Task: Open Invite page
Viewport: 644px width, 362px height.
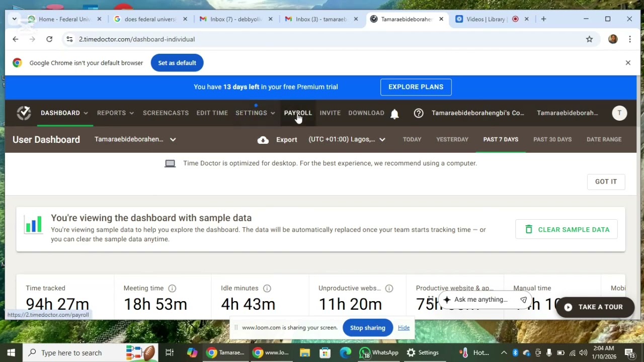Action: (330, 113)
